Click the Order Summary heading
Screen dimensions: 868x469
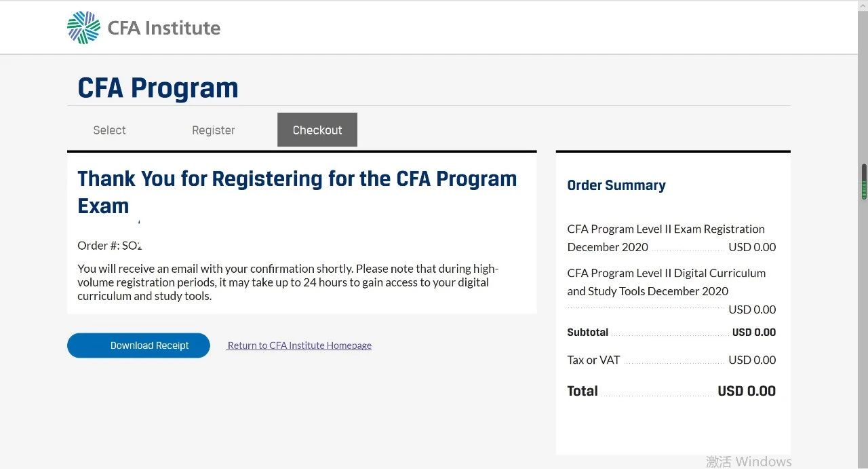coord(616,185)
